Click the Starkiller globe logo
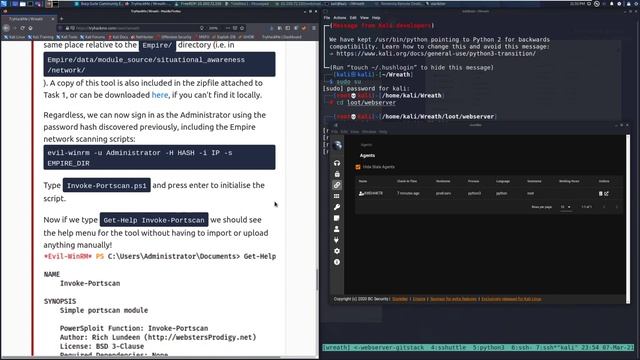This screenshot has width=640, height=360. (x=337, y=145)
